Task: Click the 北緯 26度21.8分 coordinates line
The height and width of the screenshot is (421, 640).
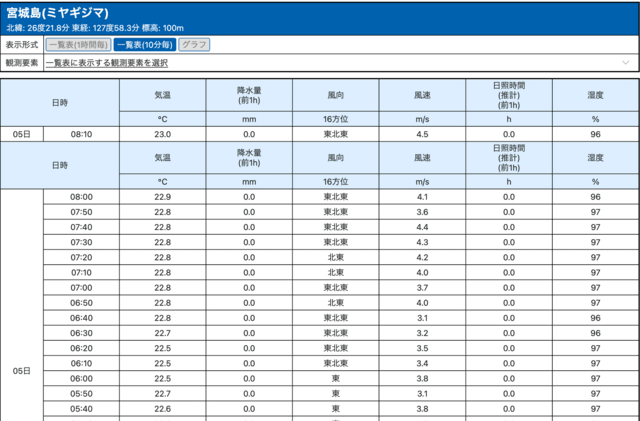Action: [95, 28]
